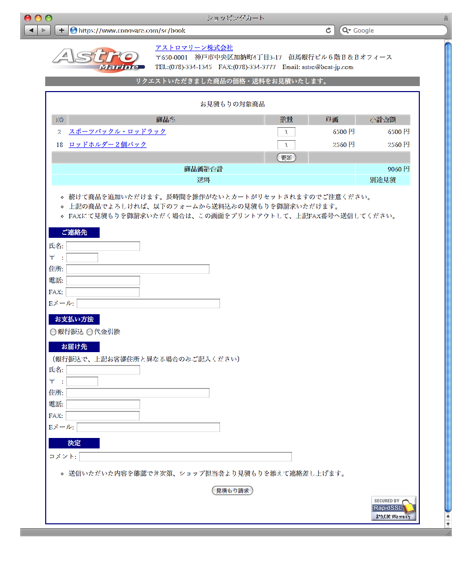Click the quantity field for the 6500 yen item
Image resolution: width=472 pixels, height=564 pixels.
286,132
